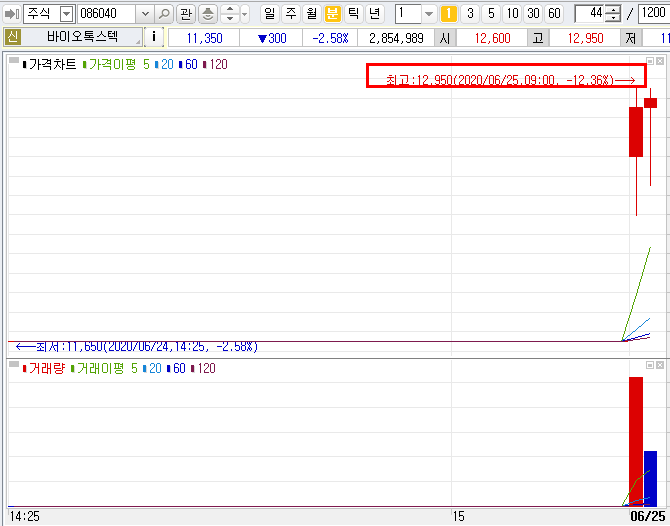Click the 시 open price label
Screen dimensions: 670x526
[x=445, y=38]
